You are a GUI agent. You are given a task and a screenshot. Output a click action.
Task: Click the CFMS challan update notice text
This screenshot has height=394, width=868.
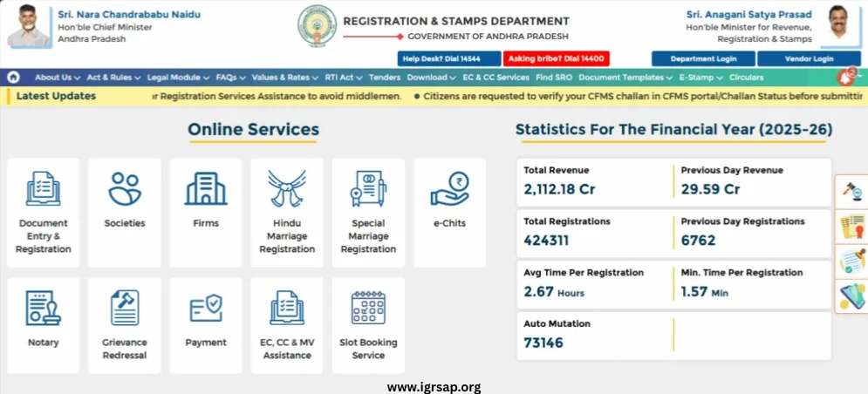click(642, 96)
